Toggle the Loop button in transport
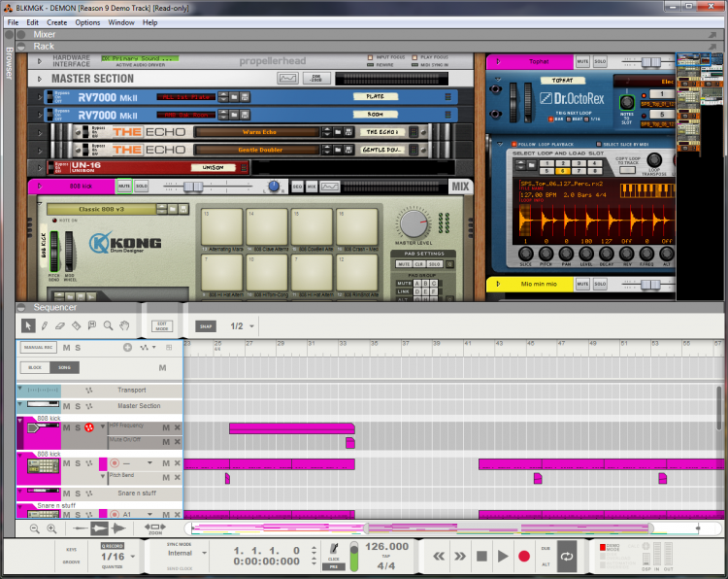The image size is (728, 579). 567,557
